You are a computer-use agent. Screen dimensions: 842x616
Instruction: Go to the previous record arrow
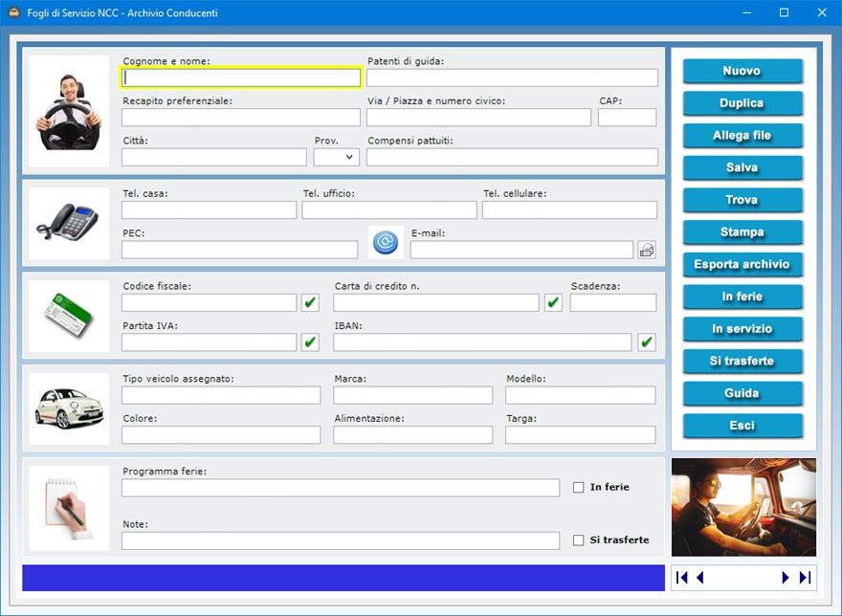tap(700, 578)
